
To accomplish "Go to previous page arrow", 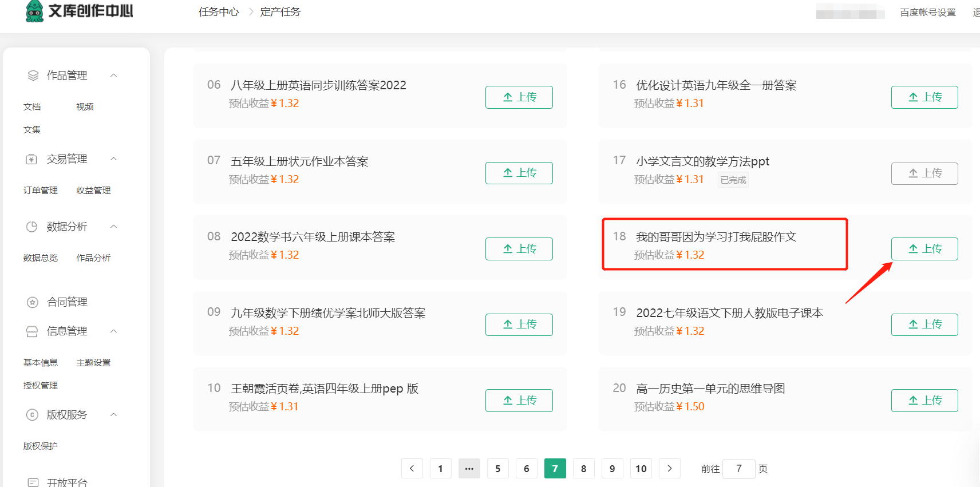I will 412,468.
